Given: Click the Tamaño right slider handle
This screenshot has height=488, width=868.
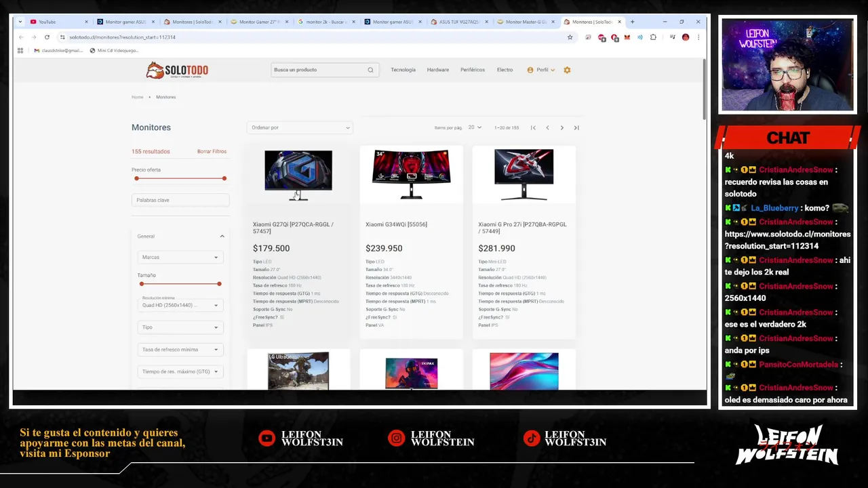Looking at the screenshot, I should click(219, 284).
